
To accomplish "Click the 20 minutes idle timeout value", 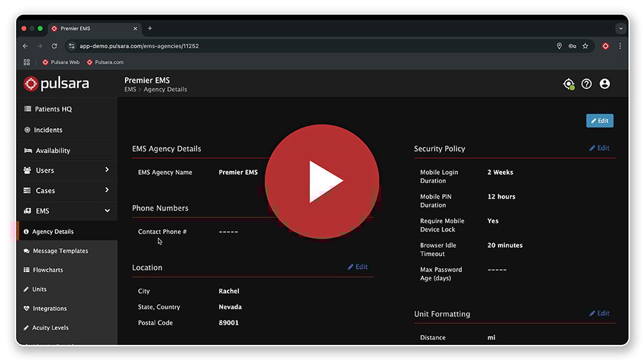I will [x=505, y=245].
